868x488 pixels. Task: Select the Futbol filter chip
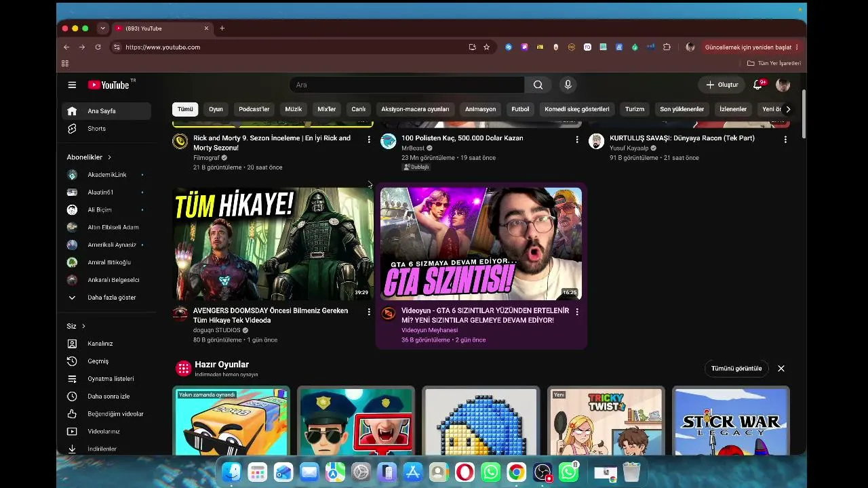coord(520,109)
